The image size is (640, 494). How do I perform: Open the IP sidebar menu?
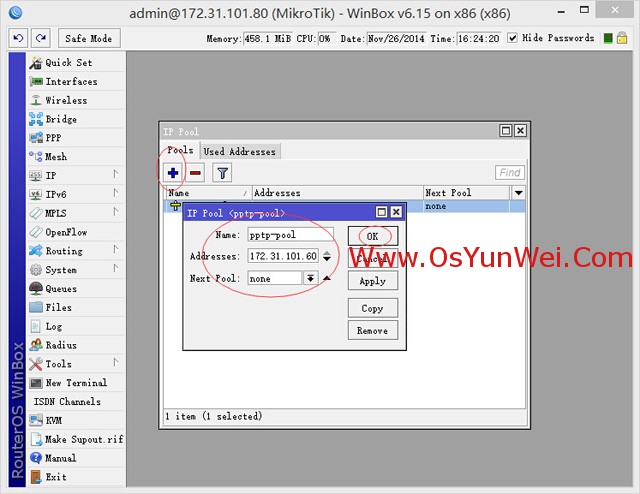click(76, 175)
